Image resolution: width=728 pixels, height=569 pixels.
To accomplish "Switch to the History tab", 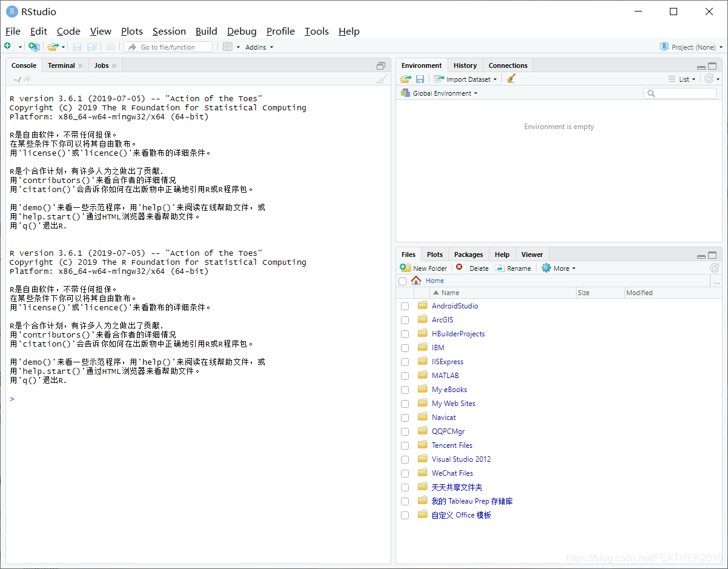I will [465, 65].
